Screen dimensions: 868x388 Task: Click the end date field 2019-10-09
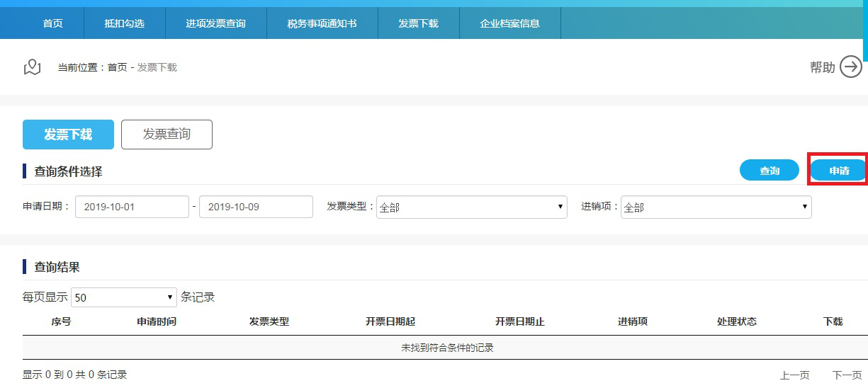[256, 207]
